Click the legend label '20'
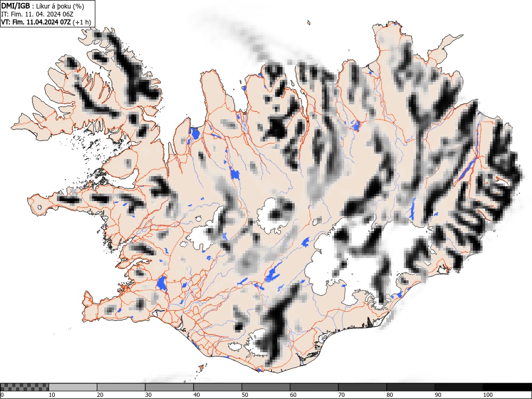This screenshot has height=399, width=532. (100, 395)
